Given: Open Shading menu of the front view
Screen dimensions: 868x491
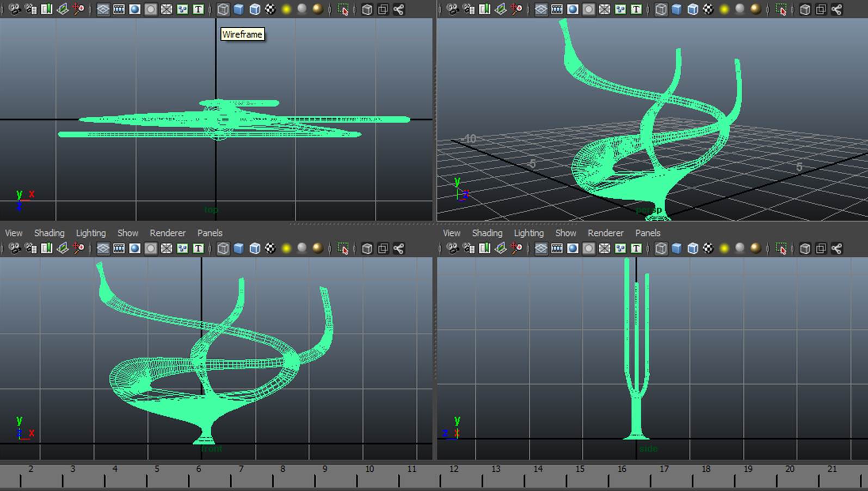Looking at the screenshot, I should pos(49,233).
